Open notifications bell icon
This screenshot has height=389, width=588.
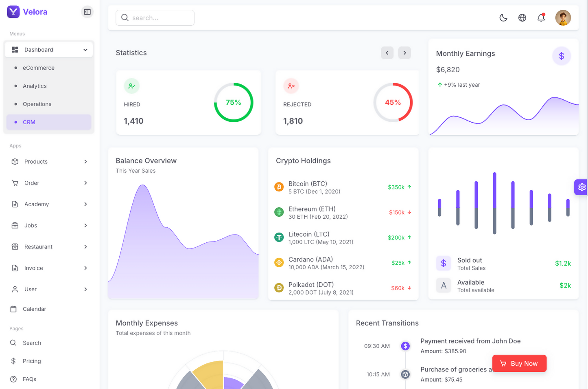pyautogui.click(x=541, y=18)
